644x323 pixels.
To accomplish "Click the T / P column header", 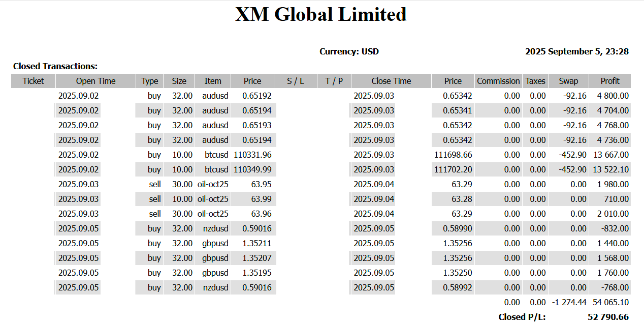I will 334,81.
